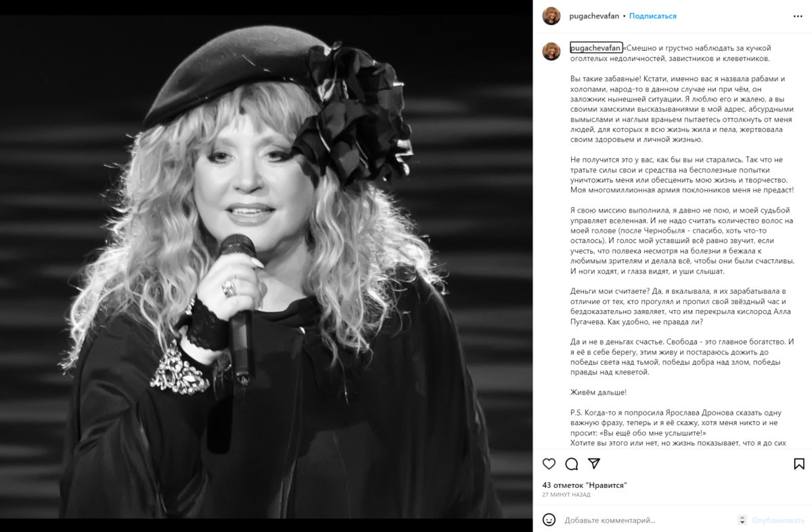Follow the account via Подписаться
Viewport: 812px width, 532px height.
[652, 16]
